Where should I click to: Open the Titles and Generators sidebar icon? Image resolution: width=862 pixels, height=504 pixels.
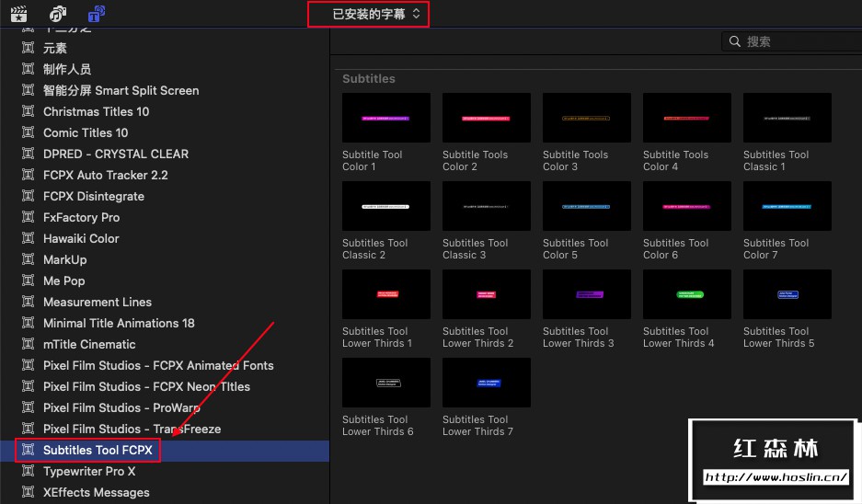click(97, 13)
